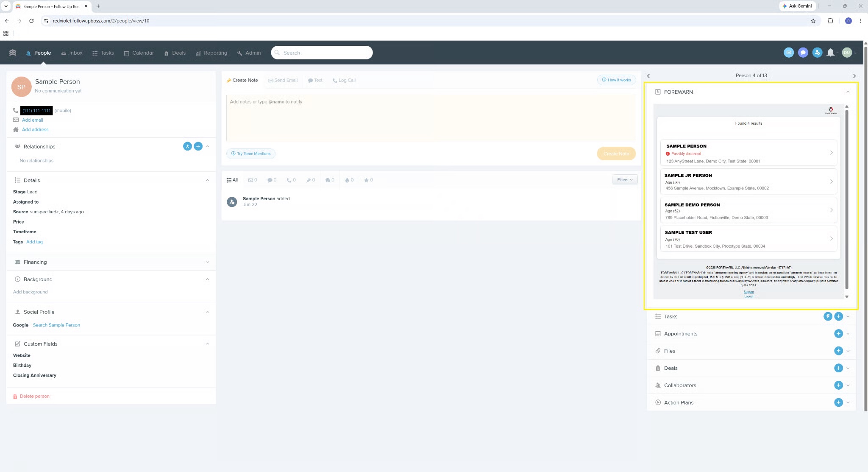Filter timeline by starred items
The width and height of the screenshot is (868, 472).
pyautogui.click(x=368, y=180)
